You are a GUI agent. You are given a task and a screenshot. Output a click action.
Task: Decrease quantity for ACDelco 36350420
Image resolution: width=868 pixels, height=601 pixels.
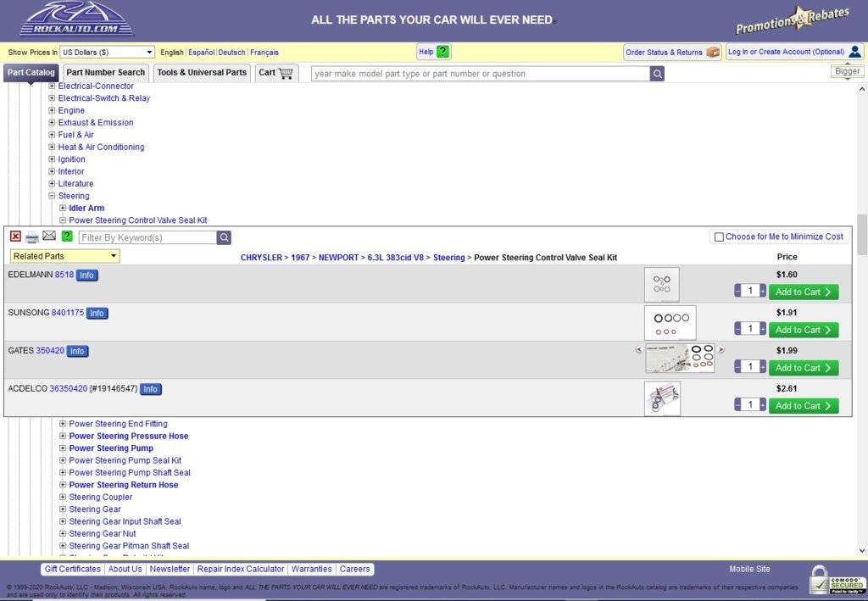click(737, 405)
